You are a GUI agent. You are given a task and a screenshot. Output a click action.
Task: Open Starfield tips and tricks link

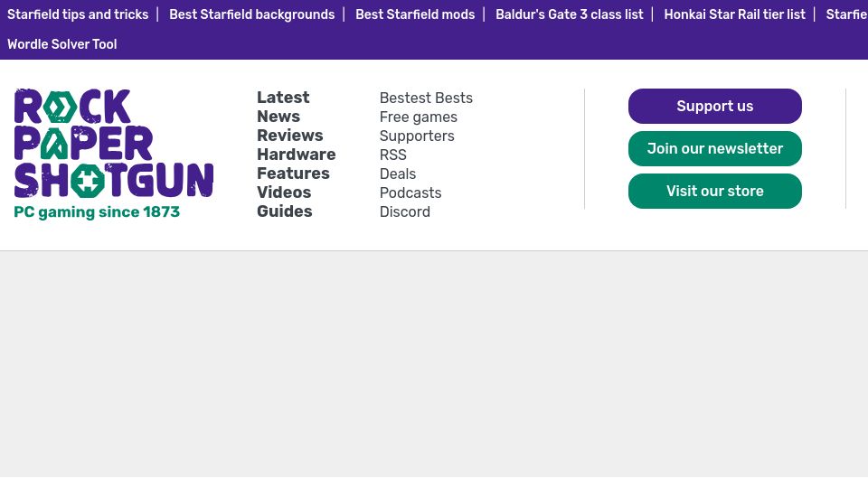point(78,14)
